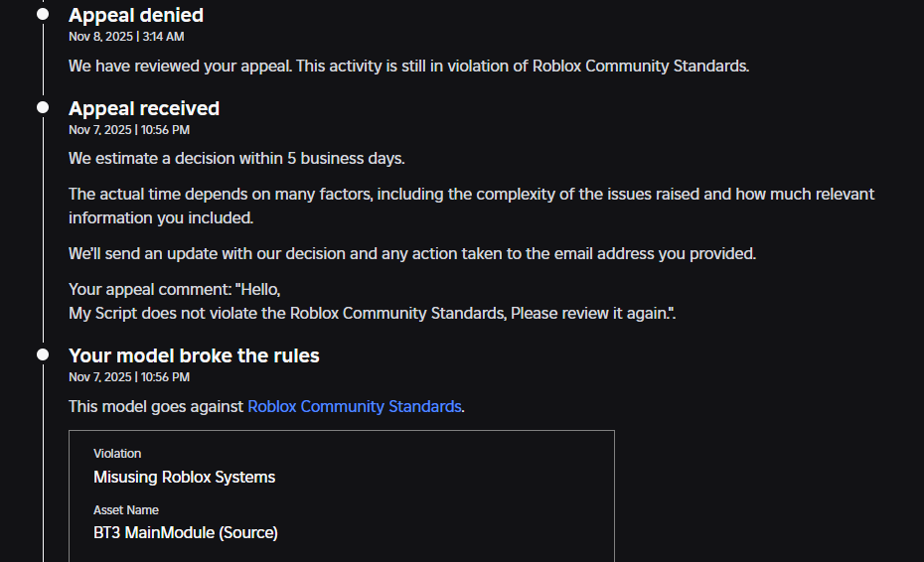Click the 'We have reviewed your appeal' message
Screen dimensions: 924x562
click(x=408, y=66)
